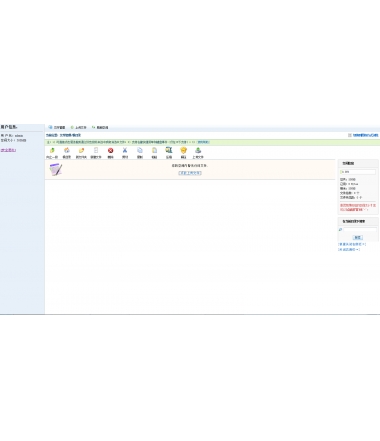
Task: Click the yellow shield encrypt icon
Action: click(183, 150)
